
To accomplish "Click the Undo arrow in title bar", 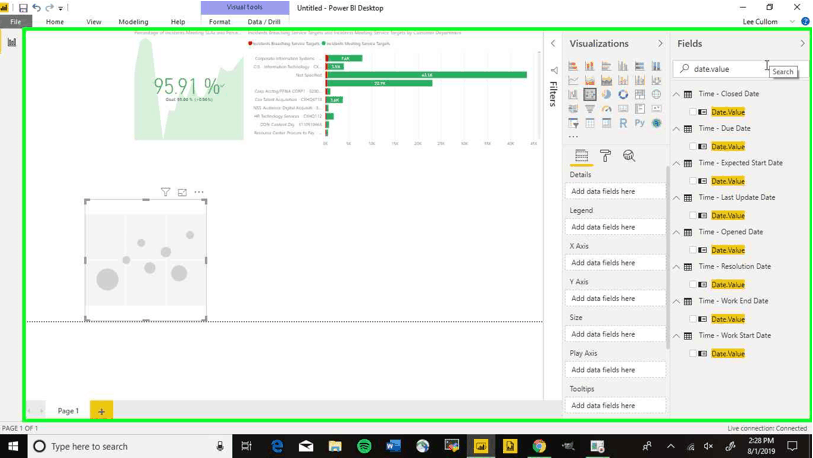I will [36, 8].
